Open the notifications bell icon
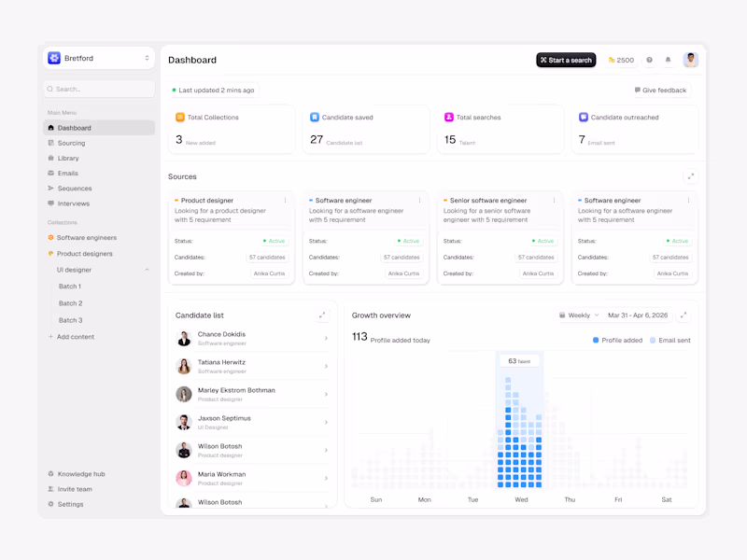The height and width of the screenshot is (560, 747). pos(668,60)
